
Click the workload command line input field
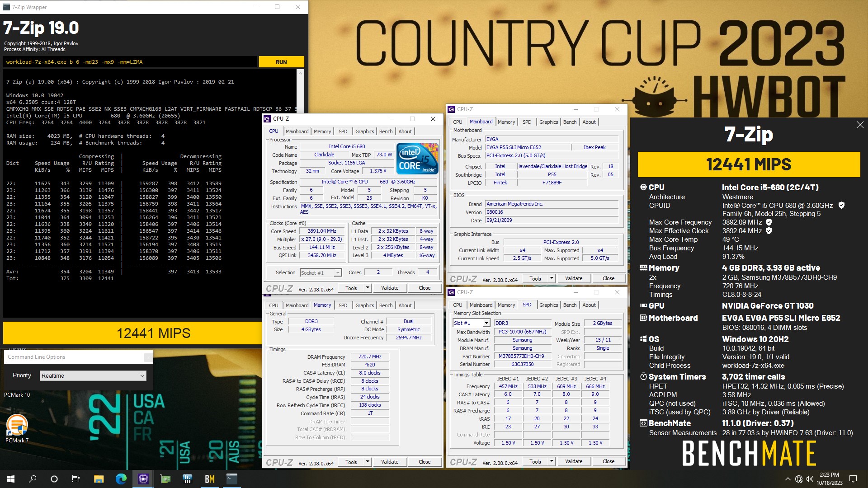[130, 62]
